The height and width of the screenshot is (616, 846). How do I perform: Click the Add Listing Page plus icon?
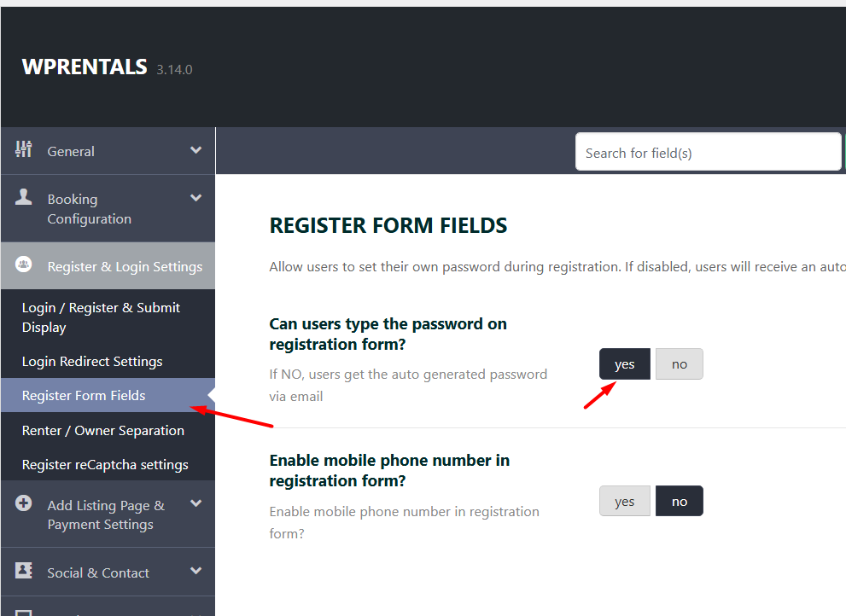click(23, 503)
